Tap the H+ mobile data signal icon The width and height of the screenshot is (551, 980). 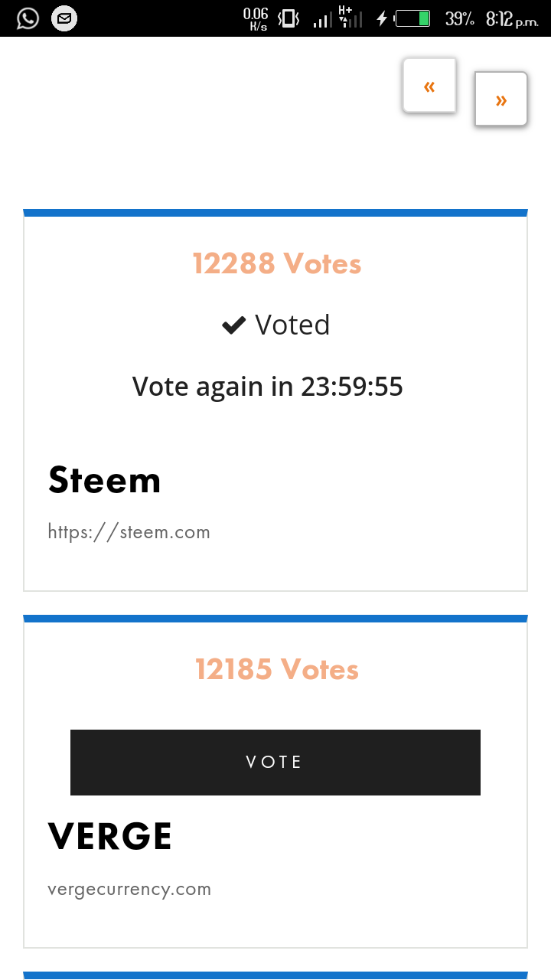click(349, 18)
